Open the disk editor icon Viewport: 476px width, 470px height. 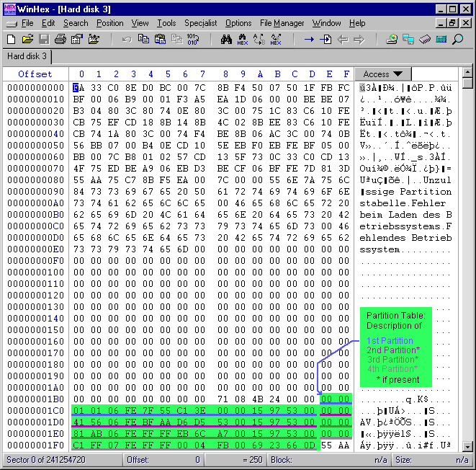click(x=392, y=40)
